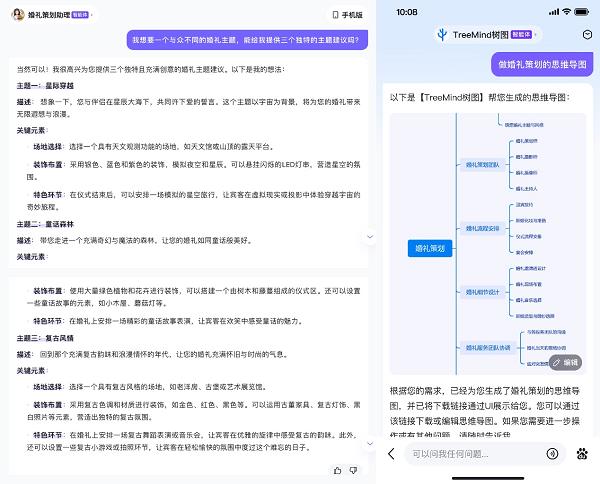Screen dimensions: 600x484
Task: Tap the voice input icon in input box
Action: pos(551,454)
